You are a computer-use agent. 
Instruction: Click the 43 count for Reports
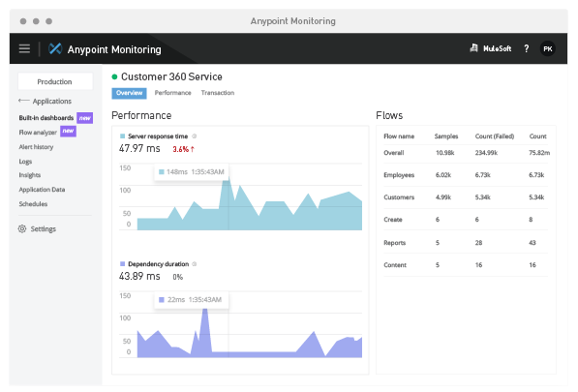tap(532, 243)
